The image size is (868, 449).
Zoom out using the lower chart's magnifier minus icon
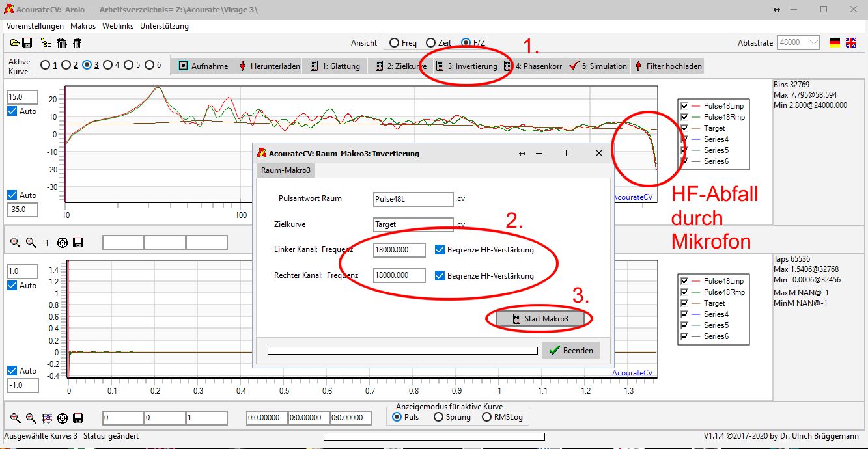[31, 418]
